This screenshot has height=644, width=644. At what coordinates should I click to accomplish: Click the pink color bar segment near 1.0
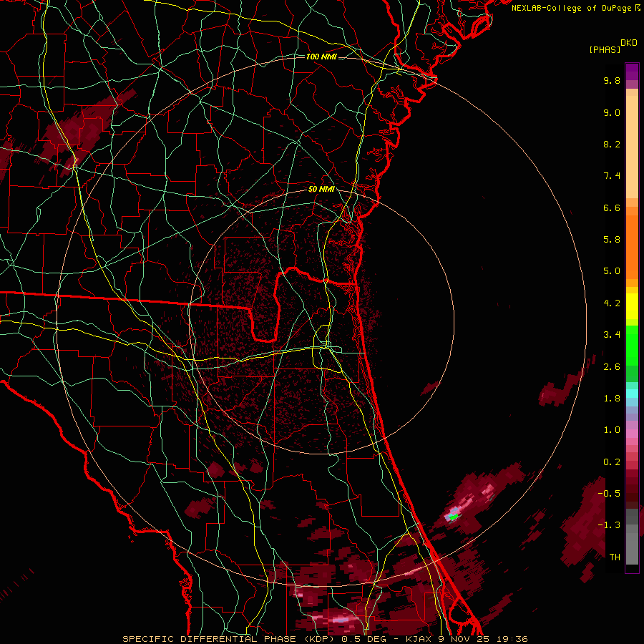[632, 434]
